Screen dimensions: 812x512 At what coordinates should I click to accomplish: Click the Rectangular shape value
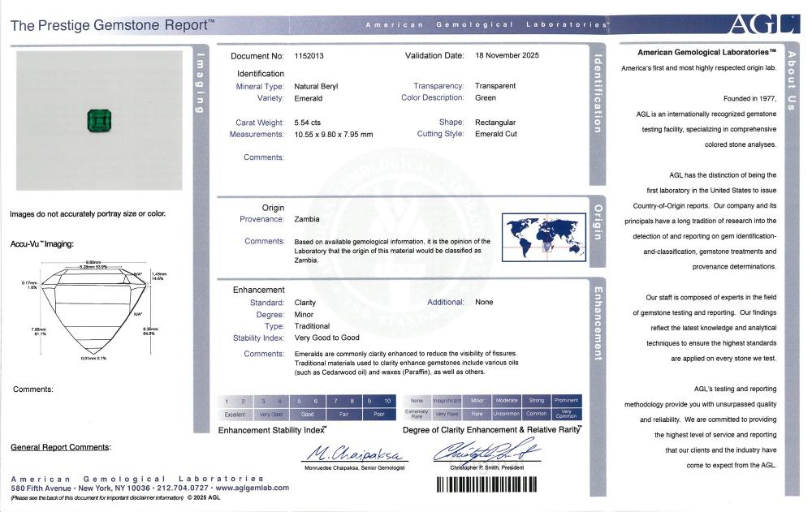[495, 123]
